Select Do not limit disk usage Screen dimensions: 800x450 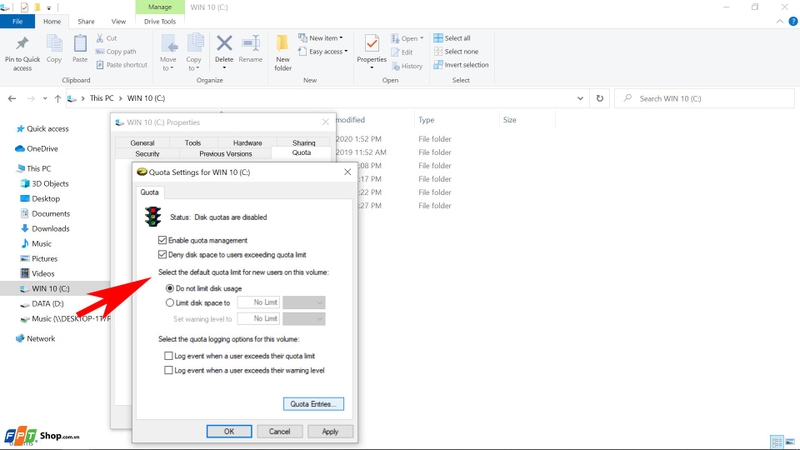170,288
